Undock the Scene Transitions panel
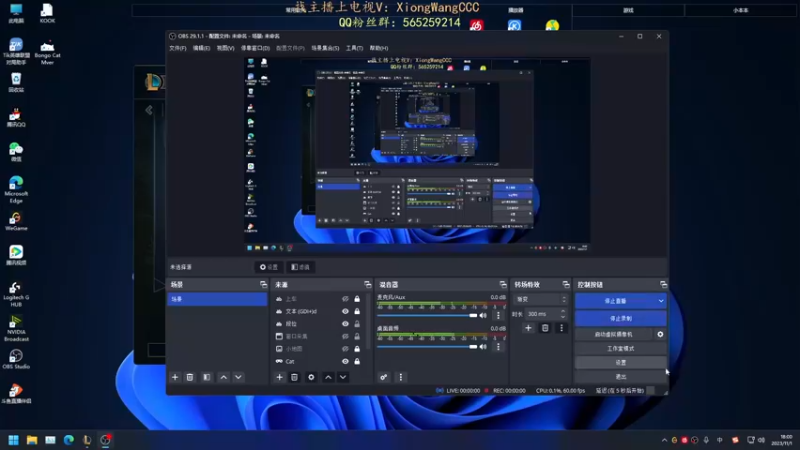The width and height of the screenshot is (800, 450). coord(566,284)
